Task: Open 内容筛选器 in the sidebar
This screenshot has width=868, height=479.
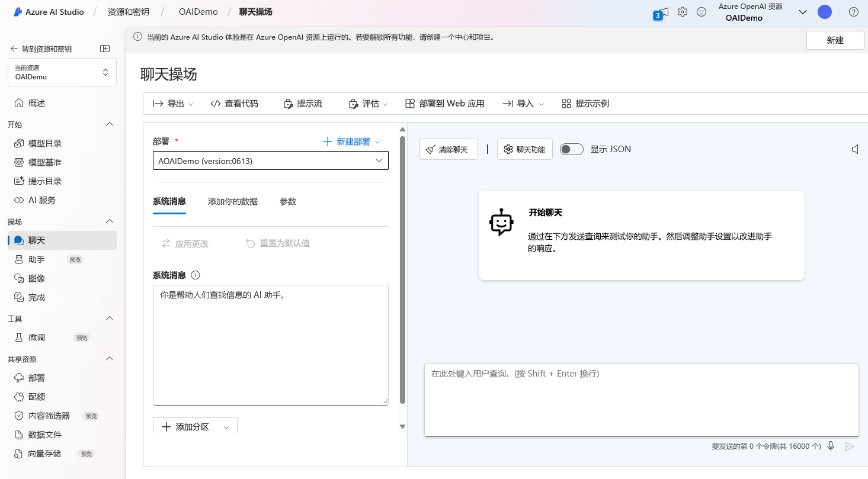Action: coord(62,416)
